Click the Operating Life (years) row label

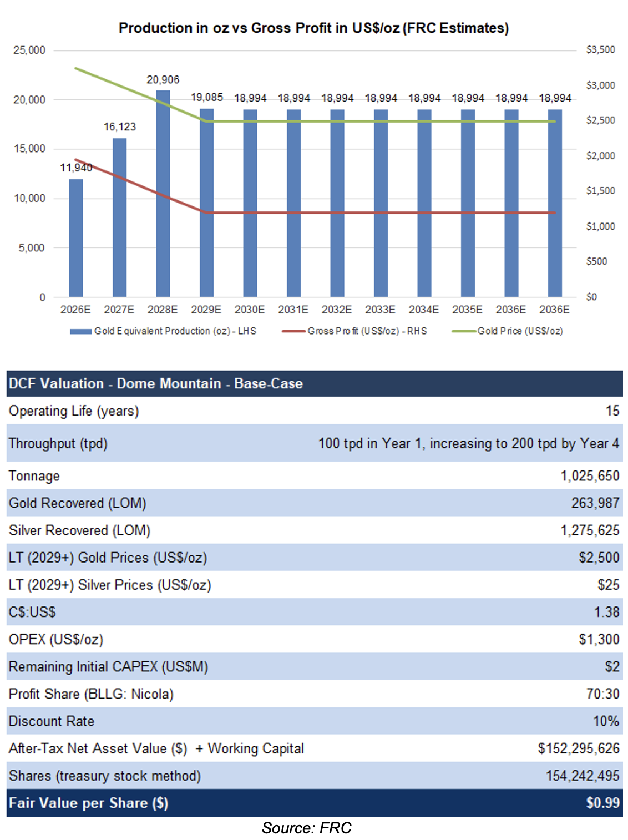coord(74,411)
